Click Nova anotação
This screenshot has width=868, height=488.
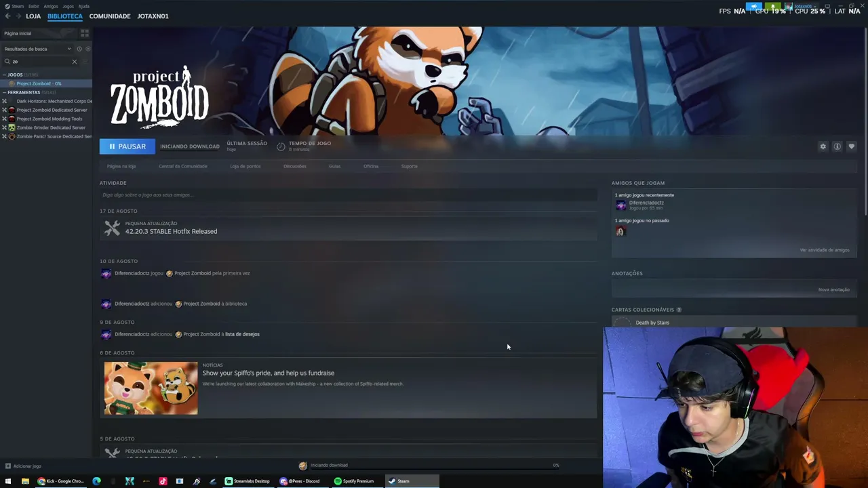click(833, 290)
